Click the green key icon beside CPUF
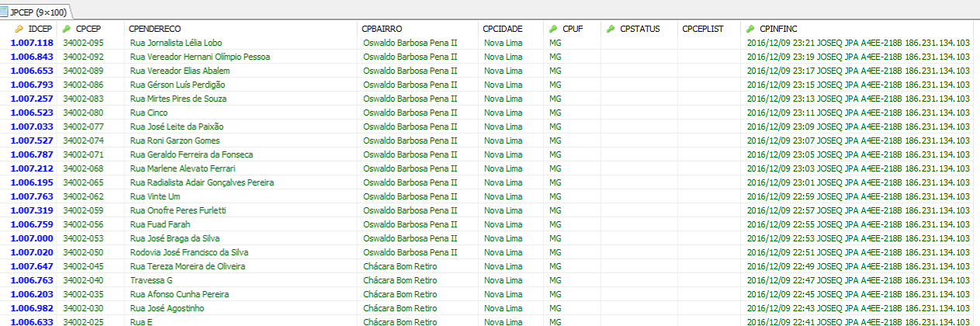This screenshot has height=326, width=980. coord(553,29)
